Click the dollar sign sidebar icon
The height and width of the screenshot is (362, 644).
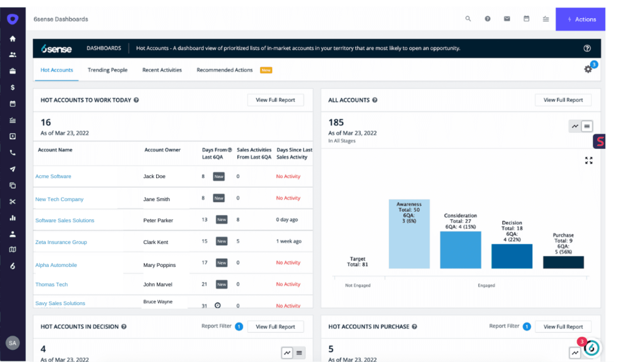pos(13,87)
